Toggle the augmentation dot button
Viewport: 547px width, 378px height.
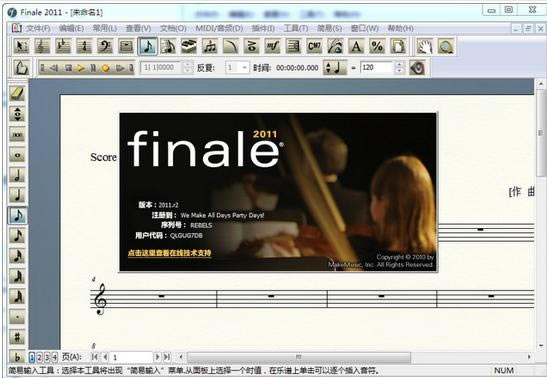[17, 317]
